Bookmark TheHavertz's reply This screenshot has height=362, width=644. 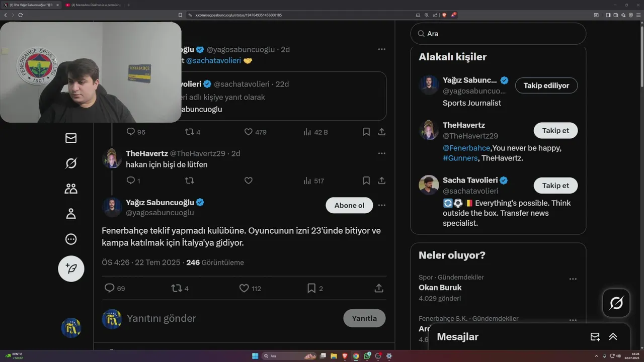pos(366,180)
